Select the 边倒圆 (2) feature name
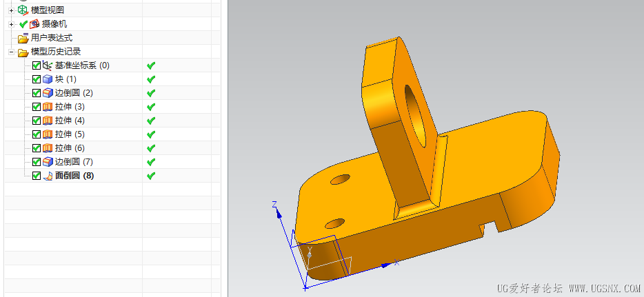 74,93
